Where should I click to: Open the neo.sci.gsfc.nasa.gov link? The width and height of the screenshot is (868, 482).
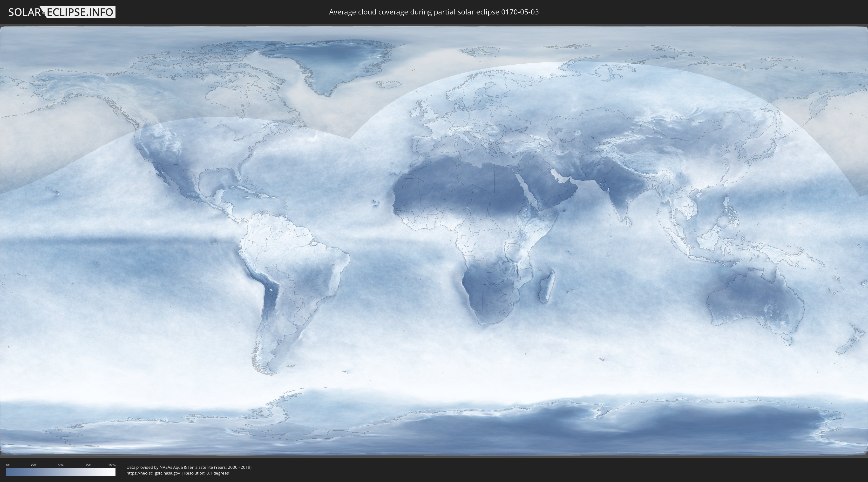click(153, 473)
